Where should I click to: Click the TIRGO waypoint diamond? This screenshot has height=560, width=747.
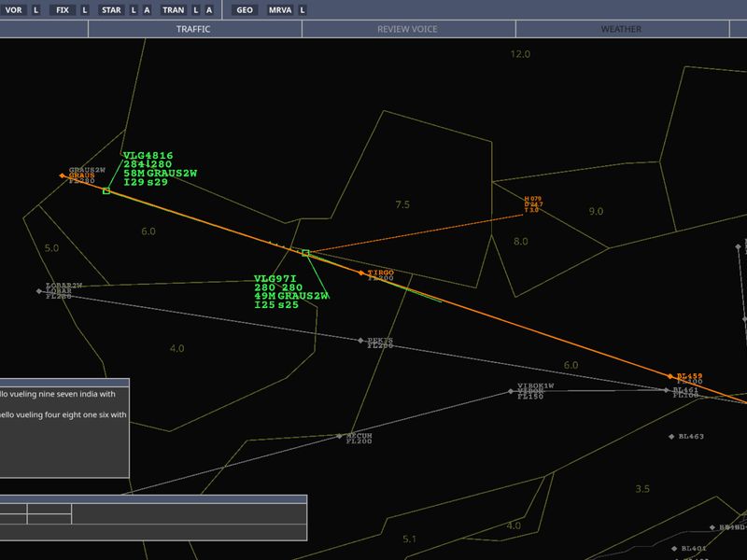pos(361,273)
